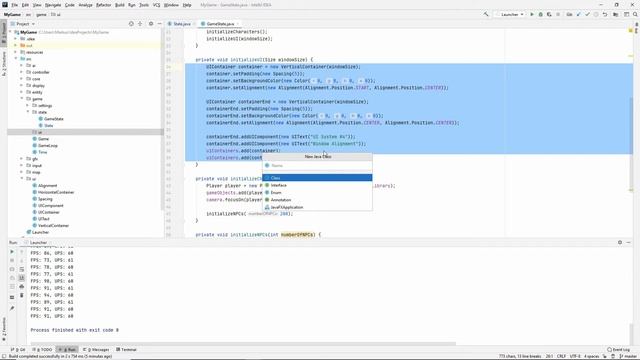Choose JavaFXApplication in New Java Class popup
The image size is (640, 360).
(317, 207)
